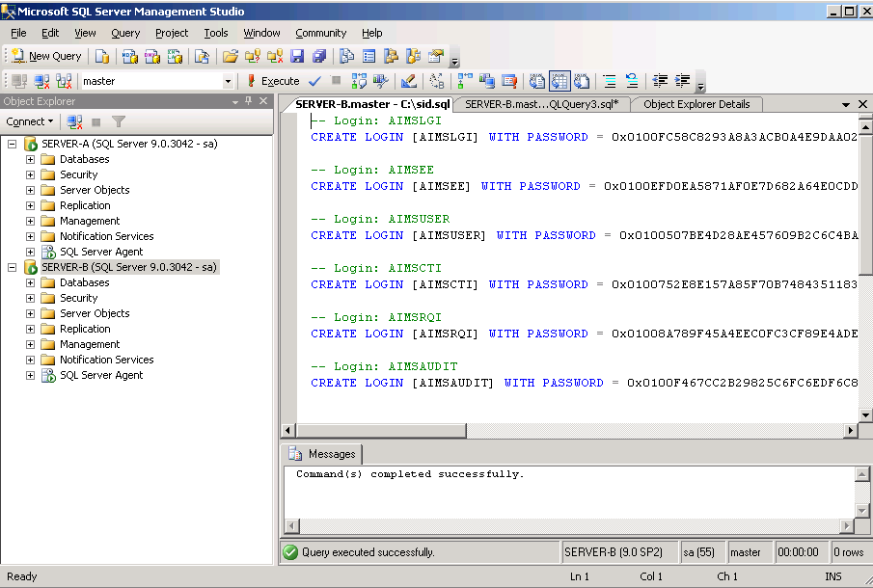Click the Execute query button
Image resolution: width=873 pixels, height=588 pixels.
click(273, 82)
